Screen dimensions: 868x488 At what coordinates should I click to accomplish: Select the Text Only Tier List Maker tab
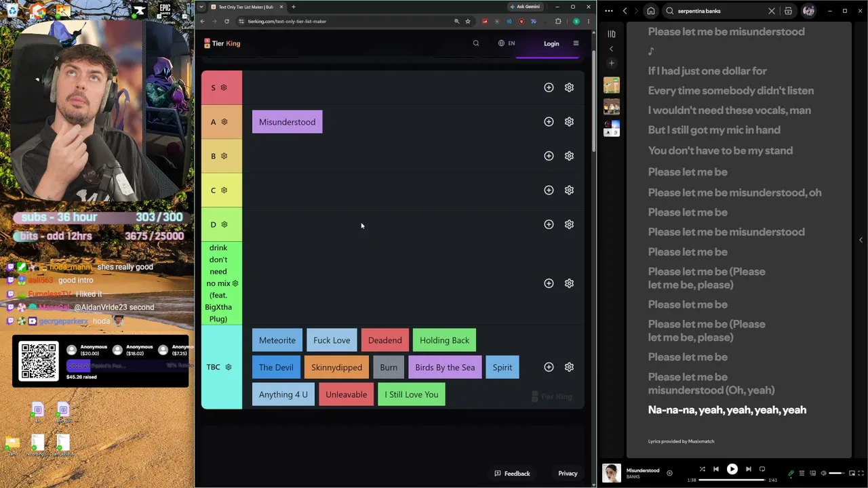pos(246,7)
